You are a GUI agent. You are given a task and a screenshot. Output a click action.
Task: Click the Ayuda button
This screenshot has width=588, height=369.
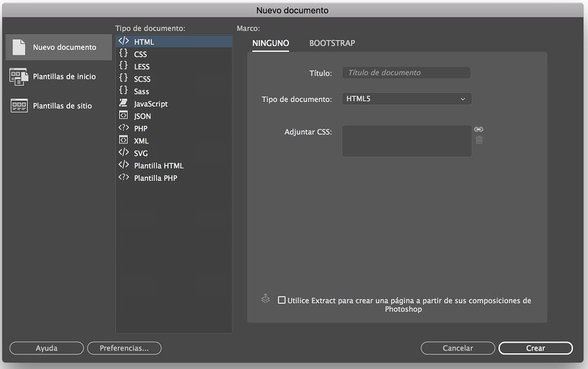pos(47,348)
